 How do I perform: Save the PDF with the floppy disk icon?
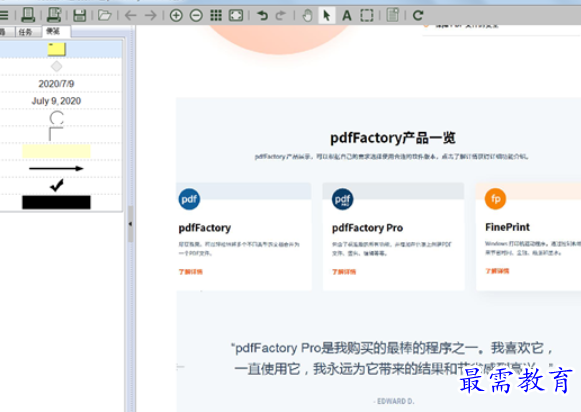tap(79, 15)
